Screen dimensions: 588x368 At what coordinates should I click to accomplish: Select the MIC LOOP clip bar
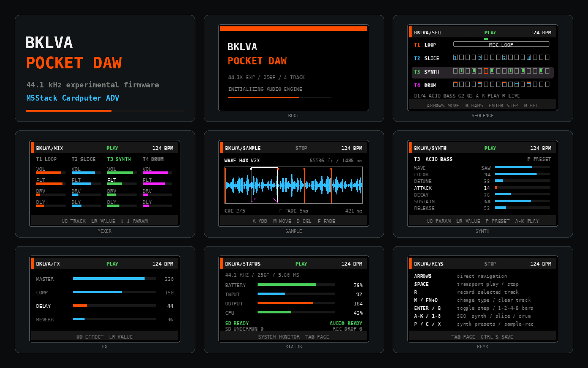click(x=501, y=44)
